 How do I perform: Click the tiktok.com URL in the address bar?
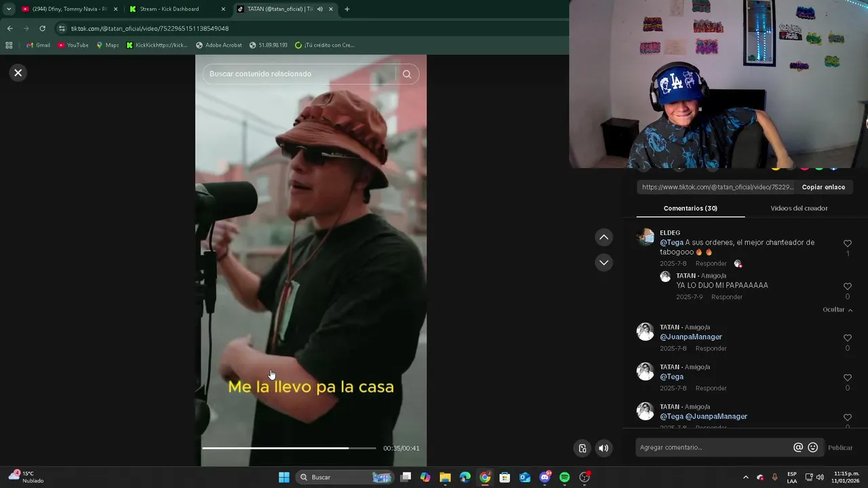click(x=150, y=28)
